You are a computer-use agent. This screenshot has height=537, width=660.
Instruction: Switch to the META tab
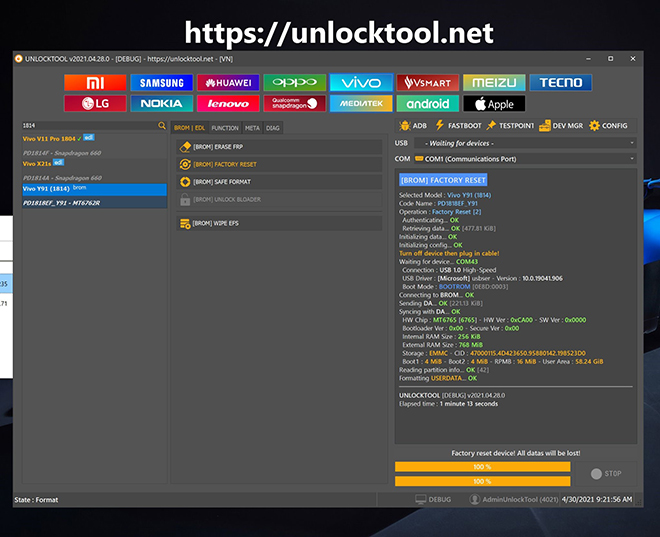point(252,128)
